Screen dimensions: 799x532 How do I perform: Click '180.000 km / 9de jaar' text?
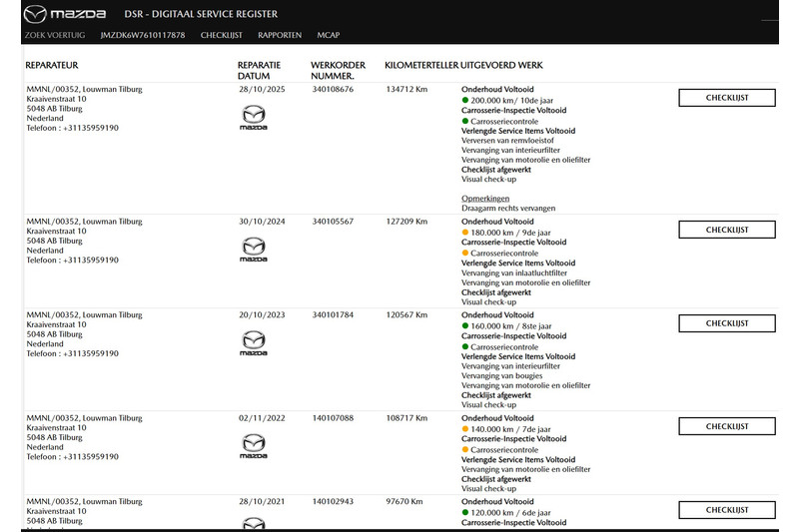point(510,233)
